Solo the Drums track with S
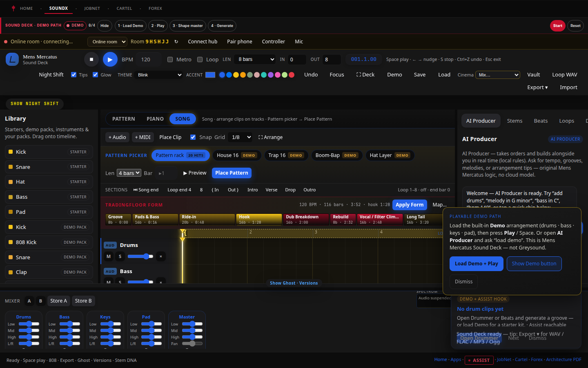Image resolution: width=588 pixels, height=368 pixels. click(120, 256)
